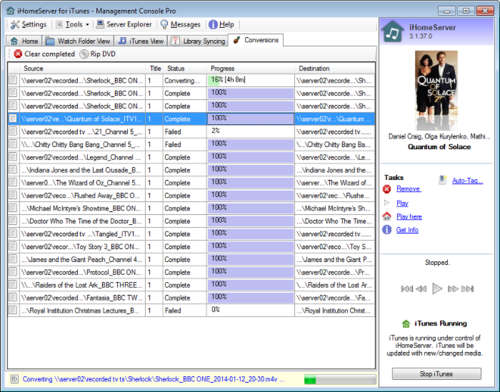500x392 pixels.
Task: Open Settings from the toolbar
Action: click(28, 24)
